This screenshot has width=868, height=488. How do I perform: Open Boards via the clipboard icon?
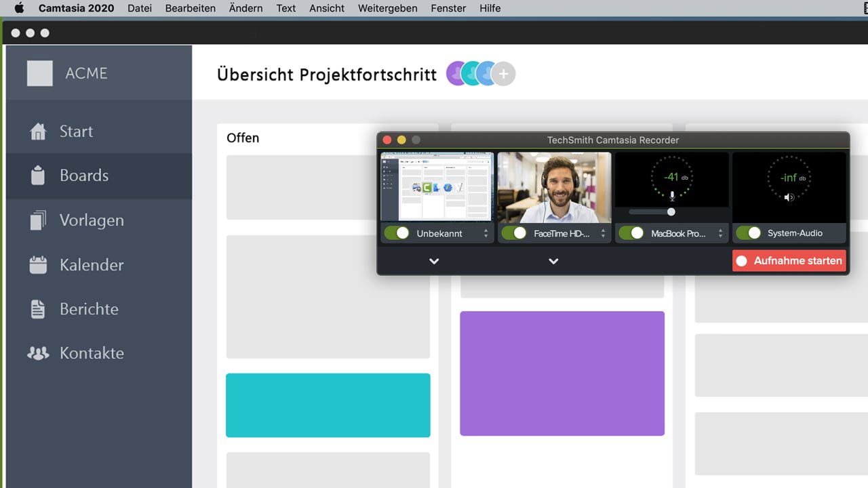[x=38, y=176]
